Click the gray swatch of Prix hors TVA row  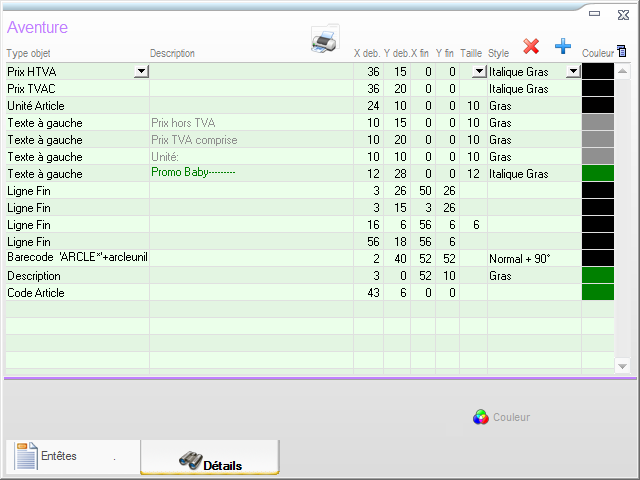tap(597, 123)
